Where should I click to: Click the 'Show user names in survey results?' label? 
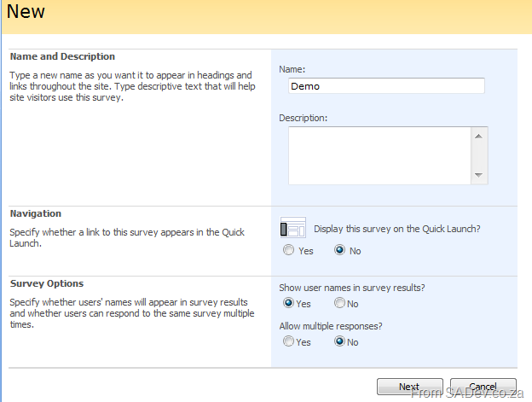(x=352, y=288)
